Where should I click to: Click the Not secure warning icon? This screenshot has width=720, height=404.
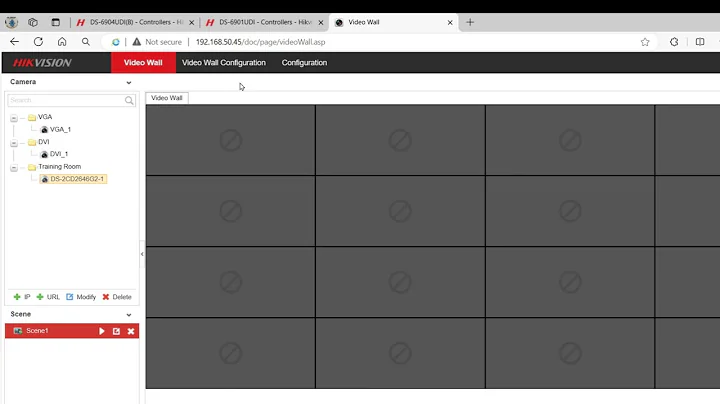tap(136, 42)
